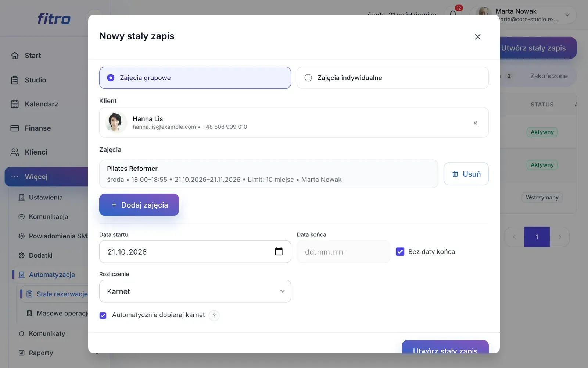
Task: Select Zajęcia grupowe radio option
Action: (x=195, y=78)
